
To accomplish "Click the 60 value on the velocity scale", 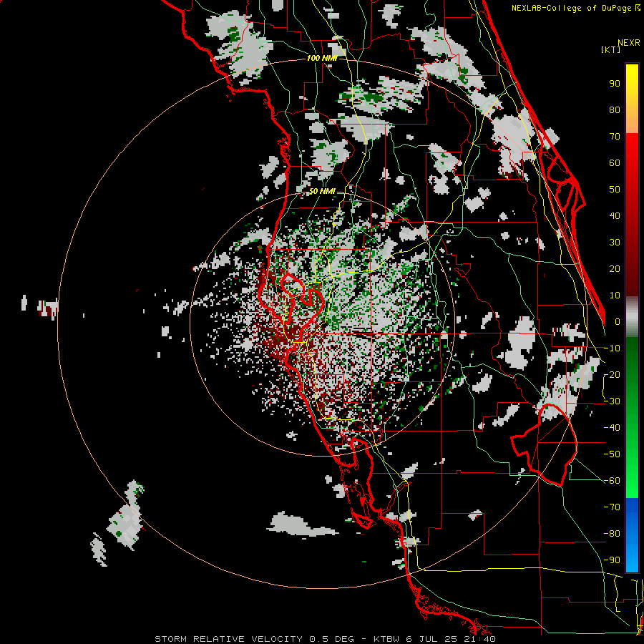I will click(615, 163).
